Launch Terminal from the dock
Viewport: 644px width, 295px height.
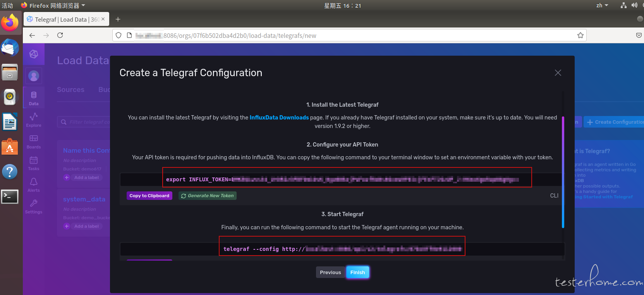pos(10,196)
